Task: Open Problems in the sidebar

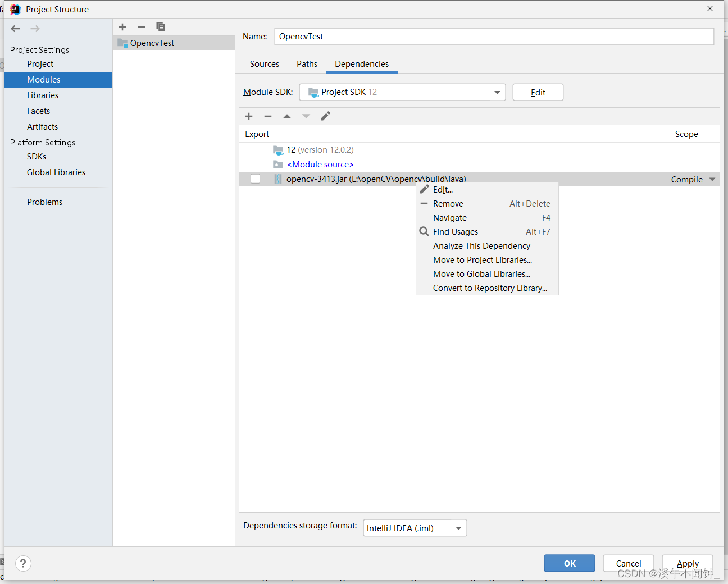Action: tap(58, 202)
